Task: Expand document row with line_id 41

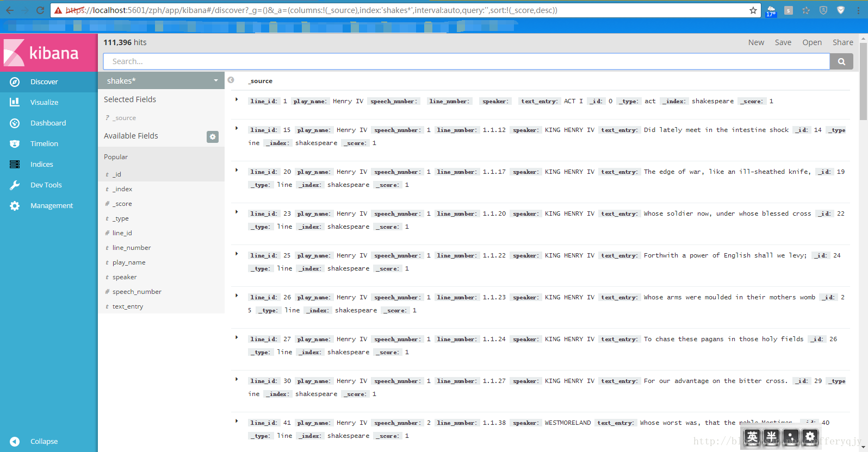Action: (237, 421)
